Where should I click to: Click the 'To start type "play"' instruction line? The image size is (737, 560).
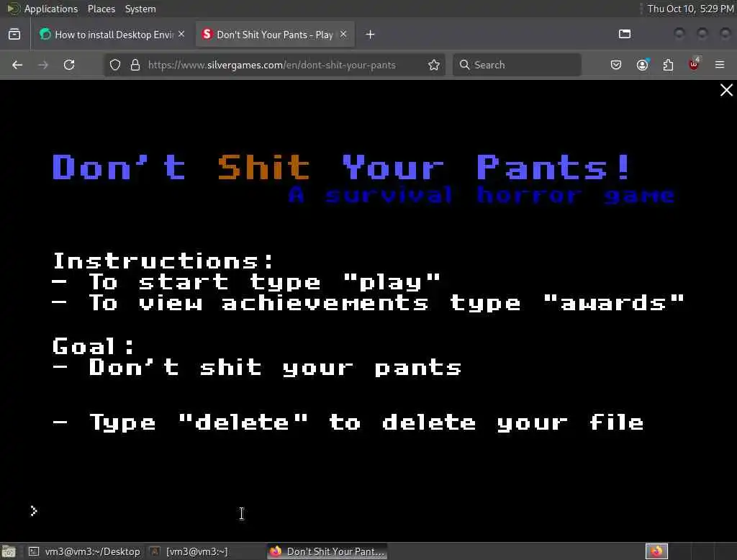coord(246,282)
